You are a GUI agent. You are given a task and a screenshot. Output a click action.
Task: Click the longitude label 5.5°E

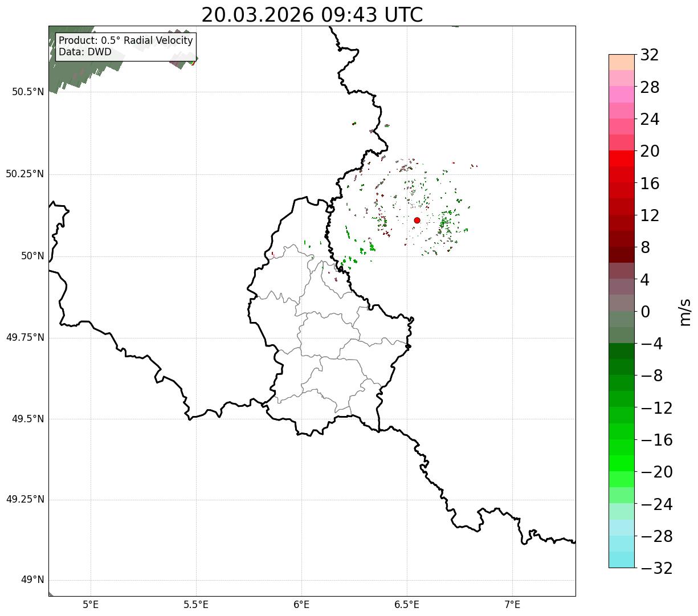[197, 604]
